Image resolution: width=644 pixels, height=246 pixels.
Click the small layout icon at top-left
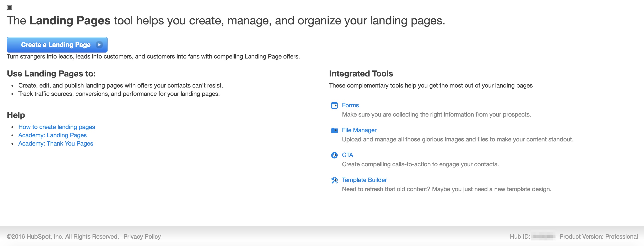[9, 8]
